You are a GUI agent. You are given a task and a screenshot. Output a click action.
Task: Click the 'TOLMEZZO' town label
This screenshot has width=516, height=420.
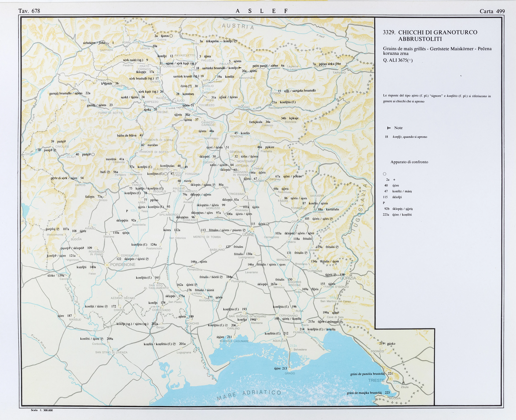pos(206,105)
